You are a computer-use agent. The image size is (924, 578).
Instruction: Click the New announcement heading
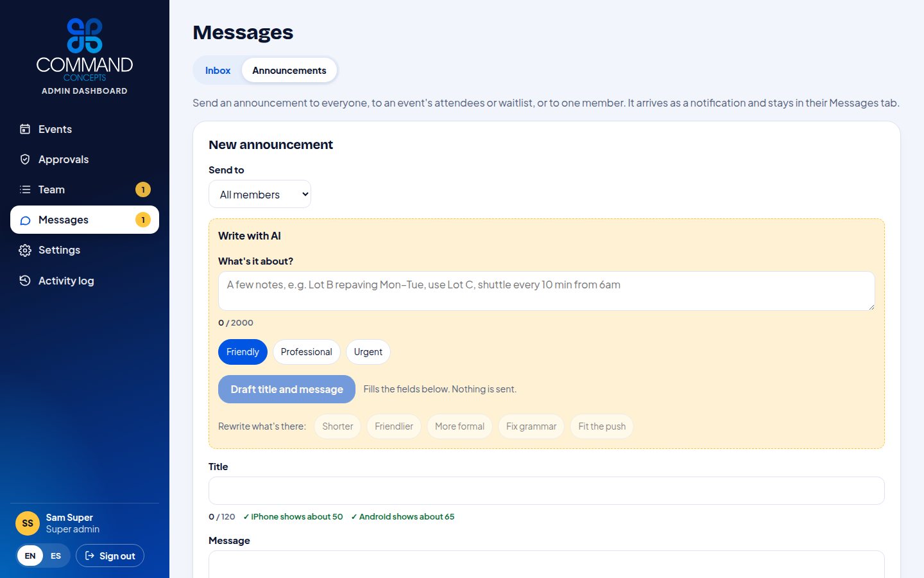271,145
